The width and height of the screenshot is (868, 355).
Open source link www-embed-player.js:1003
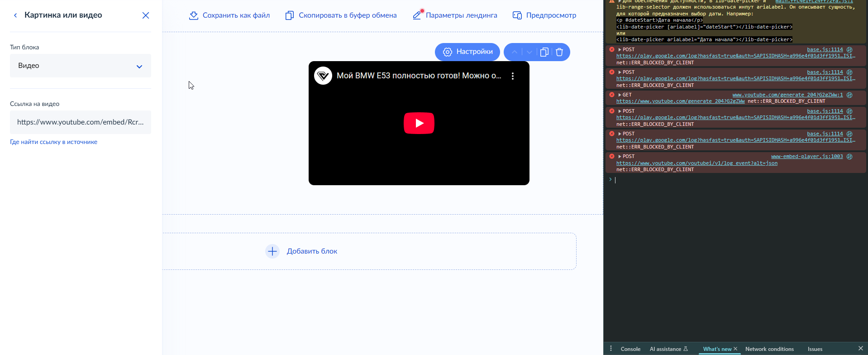(807, 157)
